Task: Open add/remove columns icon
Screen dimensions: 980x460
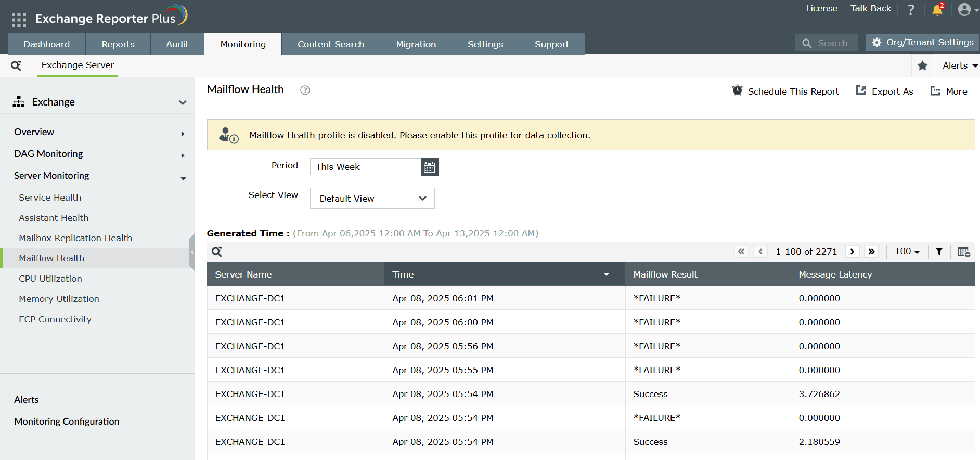Action: pyautogui.click(x=963, y=252)
